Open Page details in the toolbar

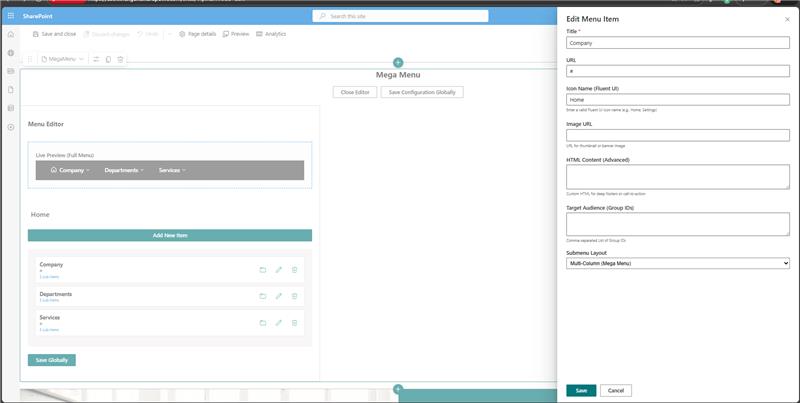coord(197,34)
